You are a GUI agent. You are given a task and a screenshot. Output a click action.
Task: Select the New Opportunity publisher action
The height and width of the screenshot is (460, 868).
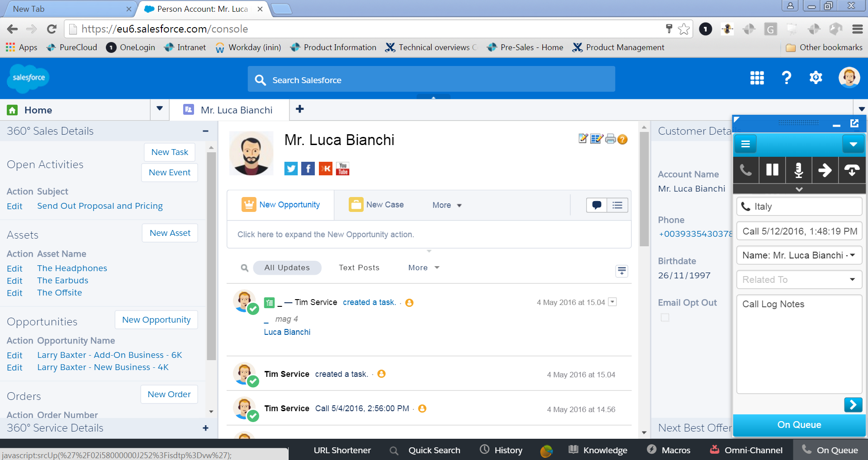281,205
